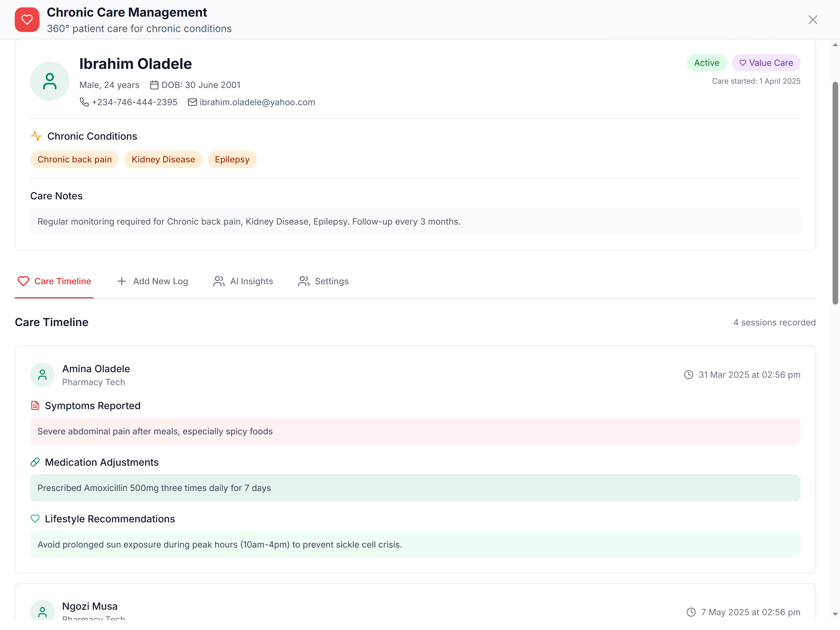Image resolution: width=840 pixels, height=630 pixels.
Task: Select the Care Timeline tab
Action: click(x=54, y=281)
